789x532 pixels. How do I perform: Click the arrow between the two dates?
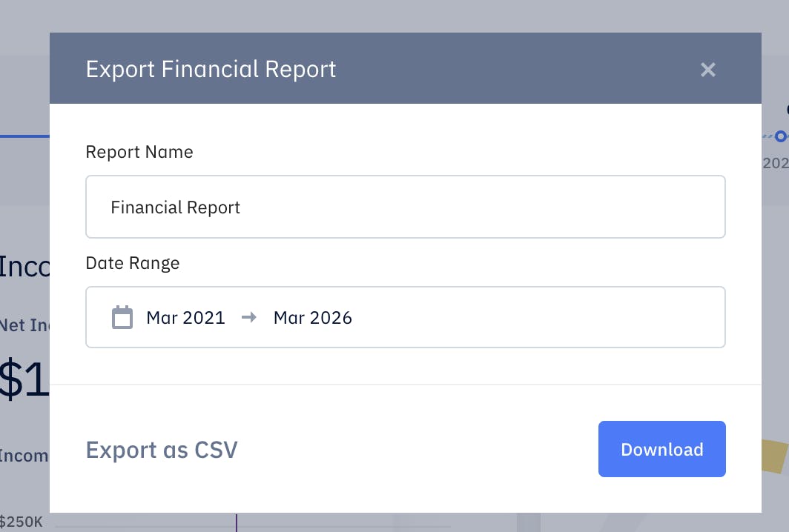coord(249,318)
